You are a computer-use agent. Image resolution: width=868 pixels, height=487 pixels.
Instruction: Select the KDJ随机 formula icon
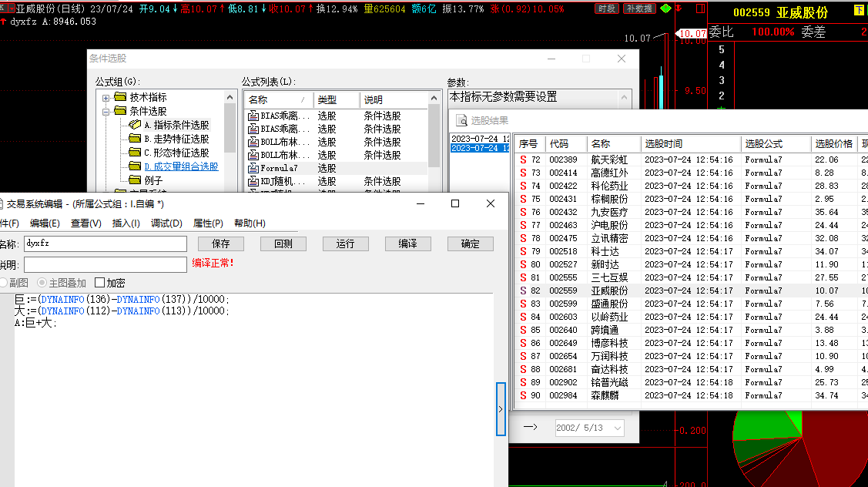coord(253,181)
